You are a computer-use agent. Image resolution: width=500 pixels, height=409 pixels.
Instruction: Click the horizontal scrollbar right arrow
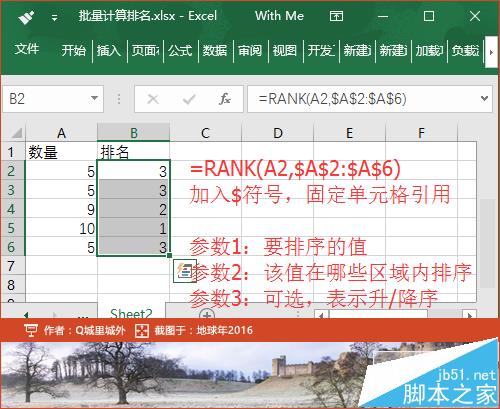(469, 315)
